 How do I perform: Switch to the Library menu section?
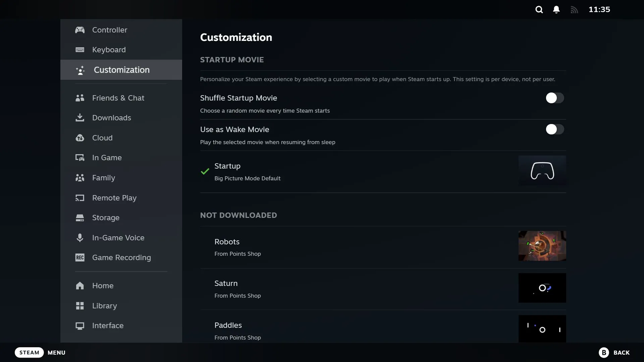click(104, 306)
